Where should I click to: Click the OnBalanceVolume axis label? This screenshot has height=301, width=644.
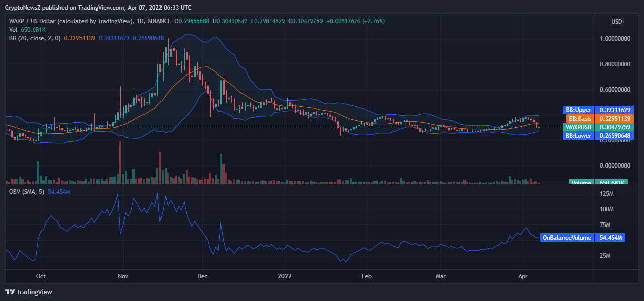pos(567,237)
